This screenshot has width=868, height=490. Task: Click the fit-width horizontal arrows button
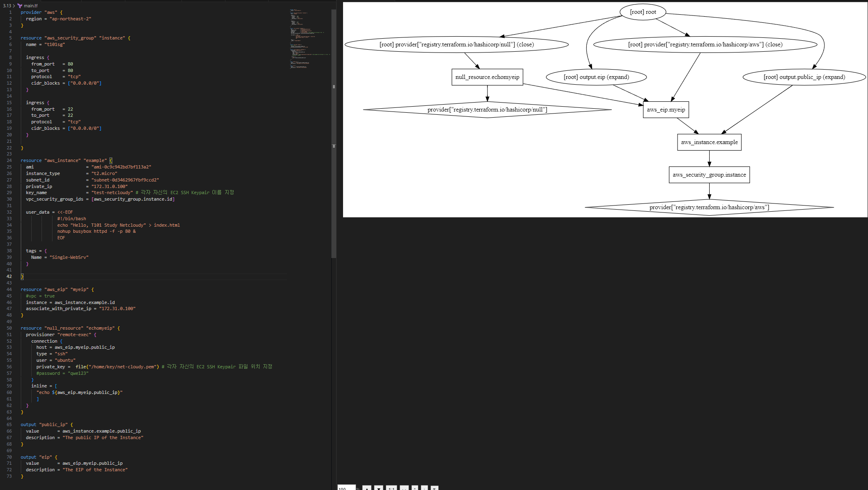click(x=404, y=488)
